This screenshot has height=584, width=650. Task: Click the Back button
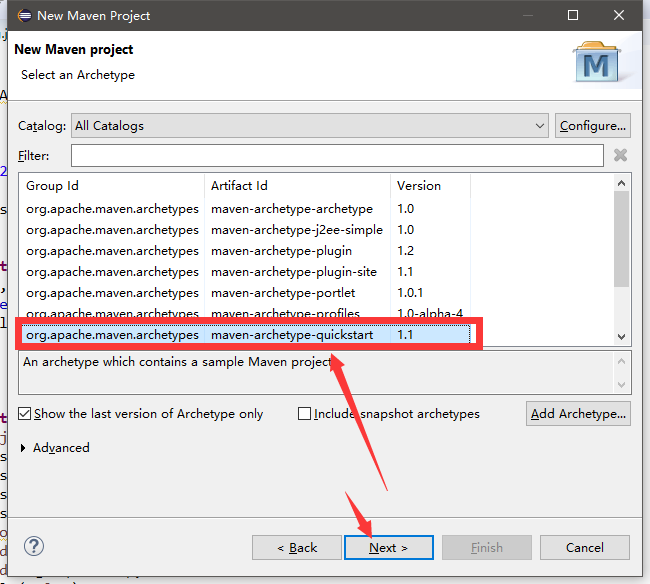coord(297,548)
